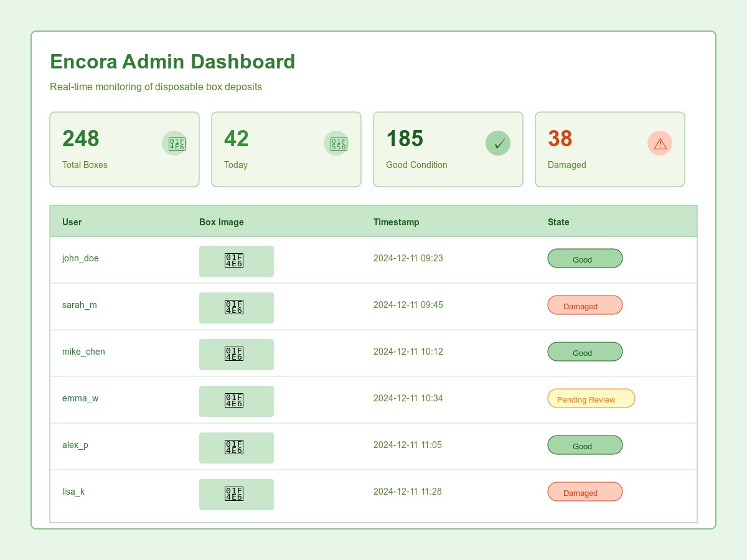Screen dimensions: 747x560
Task: Click timestamp 2024-12-11 11:05
Action: tap(408, 445)
